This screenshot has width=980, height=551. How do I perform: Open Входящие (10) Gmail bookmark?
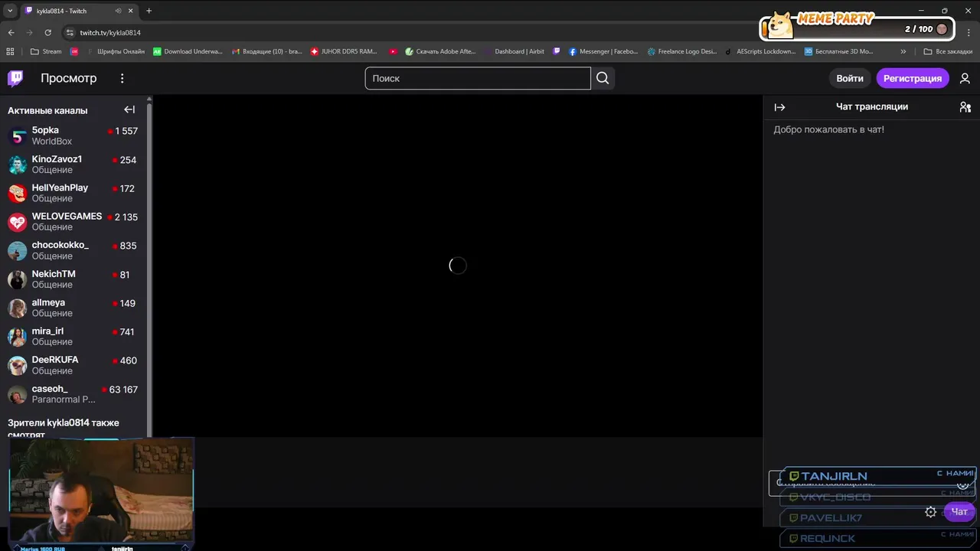click(267, 51)
